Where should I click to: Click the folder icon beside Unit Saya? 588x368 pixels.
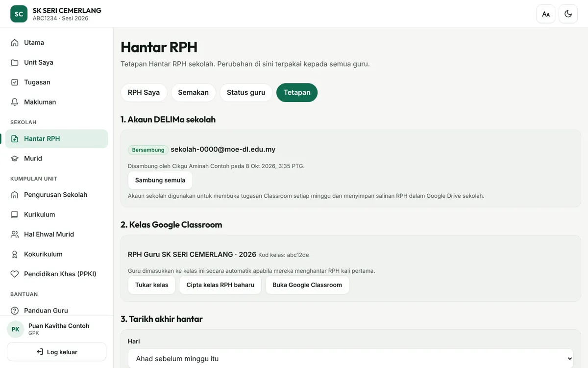[x=15, y=62]
